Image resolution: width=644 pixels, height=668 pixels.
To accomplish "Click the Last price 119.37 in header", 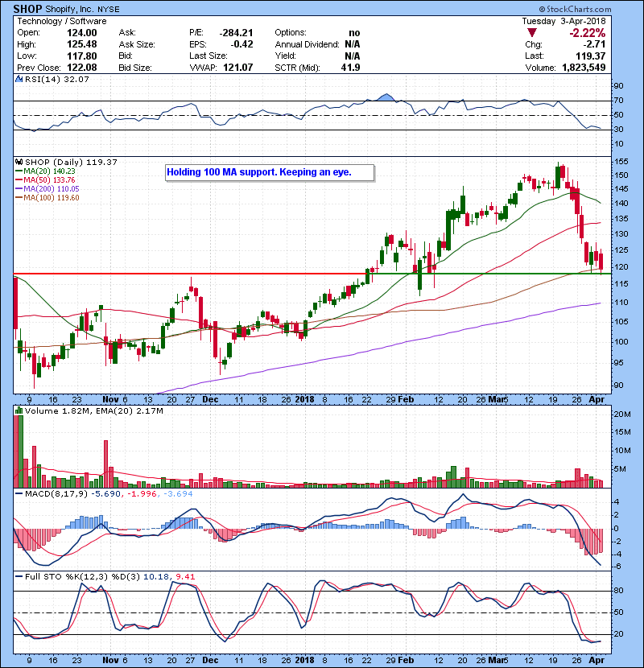I will pyautogui.click(x=590, y=56).
